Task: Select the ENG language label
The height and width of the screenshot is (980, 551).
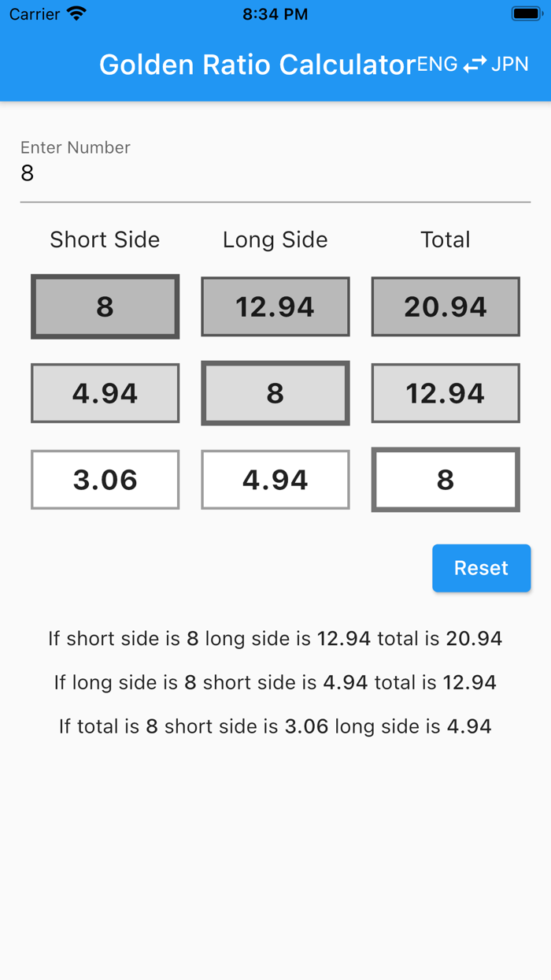Action: tap(438, 64)
